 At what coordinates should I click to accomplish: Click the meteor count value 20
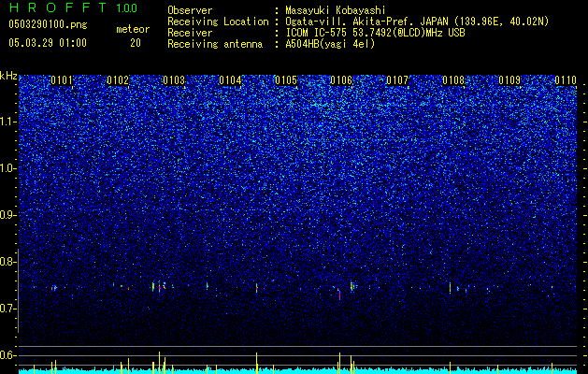(136, 43)
